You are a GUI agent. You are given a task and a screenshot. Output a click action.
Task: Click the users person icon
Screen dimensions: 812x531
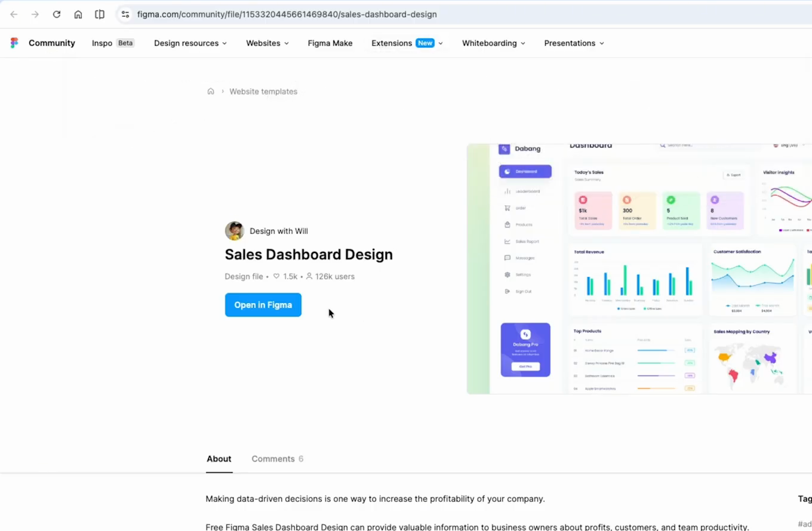pos(309,276)
